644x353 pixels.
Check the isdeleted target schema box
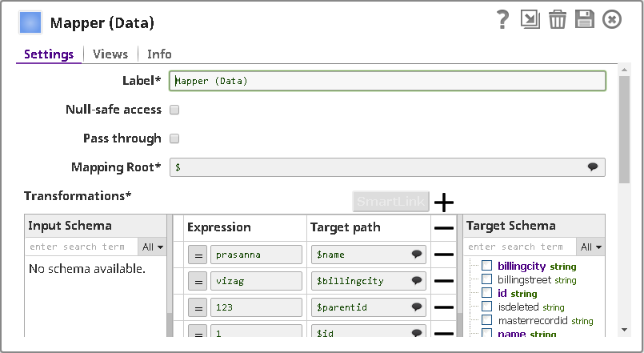pos(486,307)
